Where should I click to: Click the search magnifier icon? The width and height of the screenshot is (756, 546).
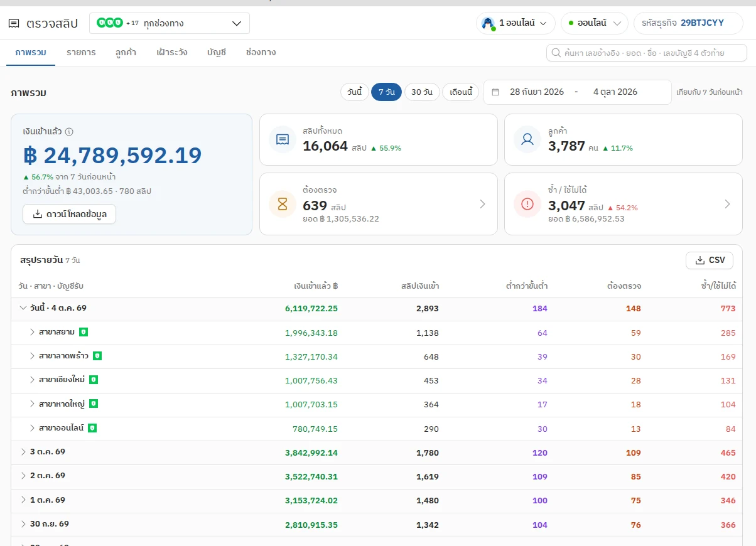click(556, 53)
